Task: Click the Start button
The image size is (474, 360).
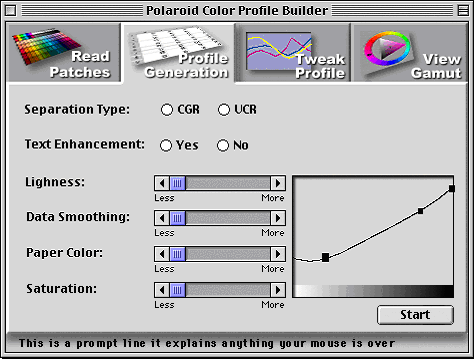Action: [415, 315]
